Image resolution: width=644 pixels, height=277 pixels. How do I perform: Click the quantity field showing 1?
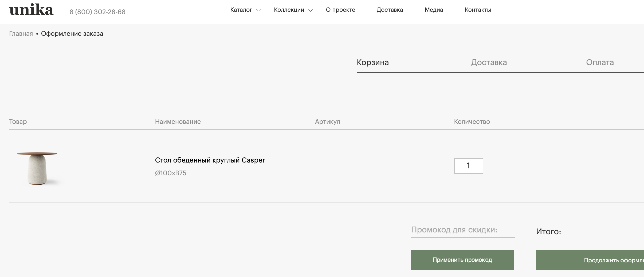coord(468,166)
